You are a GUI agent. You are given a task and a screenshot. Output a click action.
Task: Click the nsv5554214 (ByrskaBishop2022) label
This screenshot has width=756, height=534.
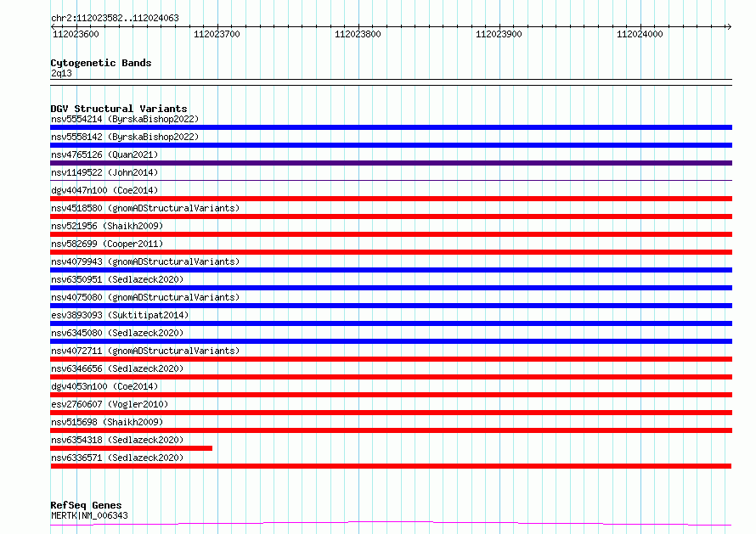tap(125, 119)
